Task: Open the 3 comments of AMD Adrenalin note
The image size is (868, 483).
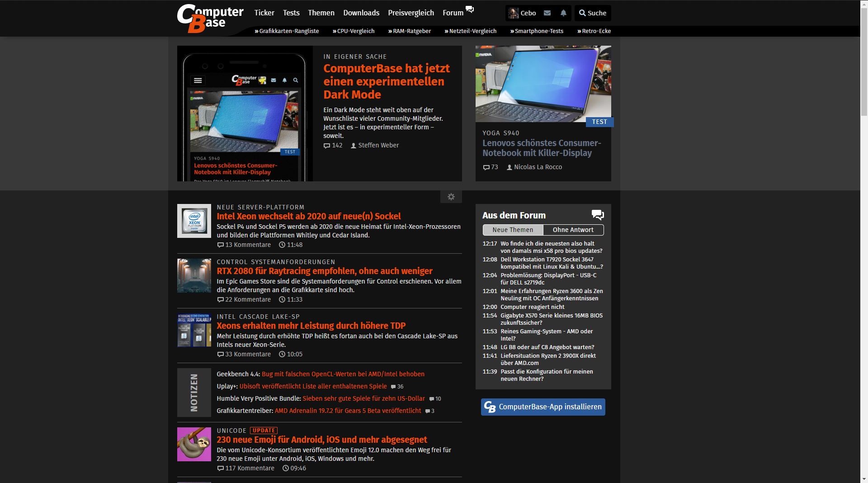Action: pos(430,411)
